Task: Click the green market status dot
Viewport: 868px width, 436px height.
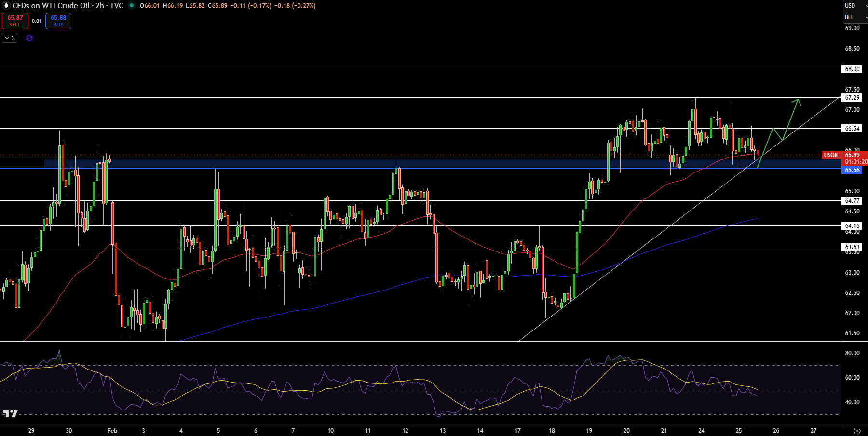Action: pyautogui.click(x=131, y=6)
